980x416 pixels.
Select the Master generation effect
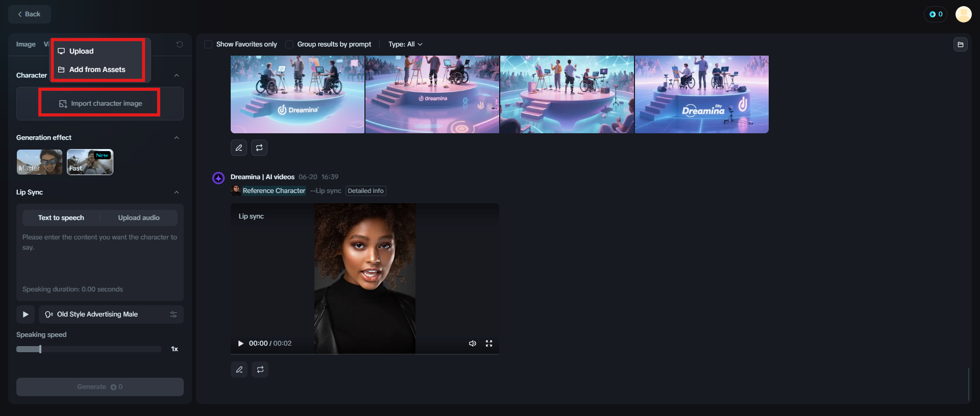tap(39, 162)
